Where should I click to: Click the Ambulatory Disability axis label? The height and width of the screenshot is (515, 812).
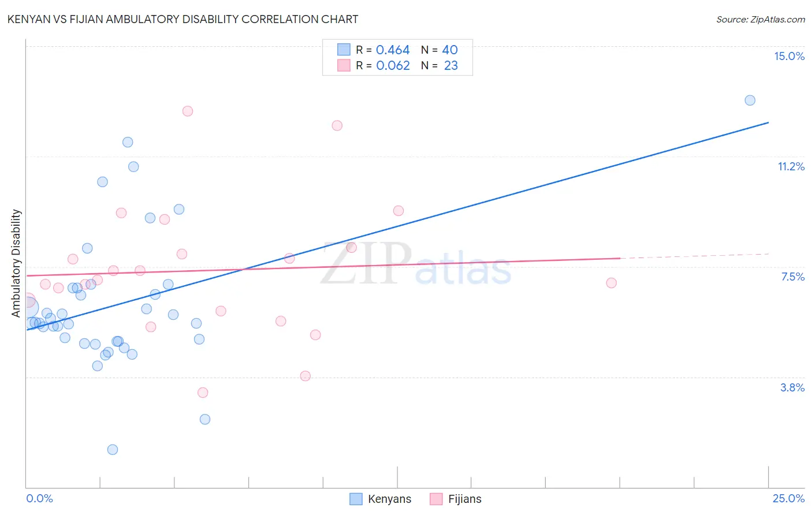[x=16, y=263]
